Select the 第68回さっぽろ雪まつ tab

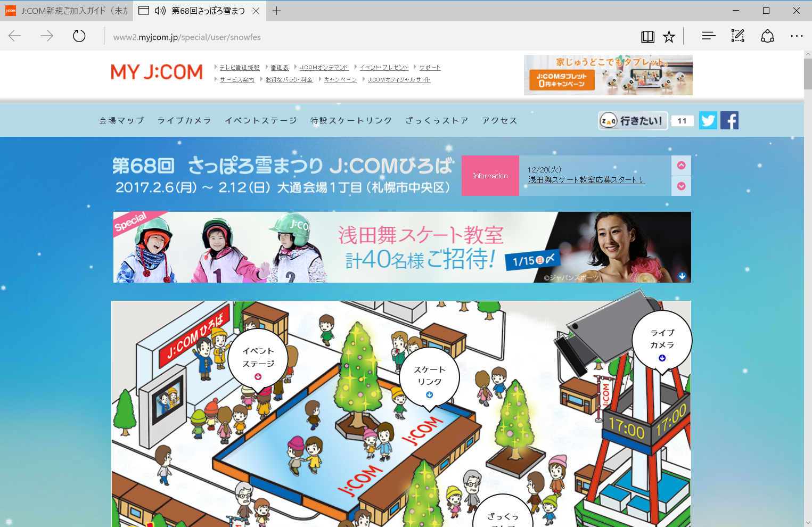(x=208, y=11)
